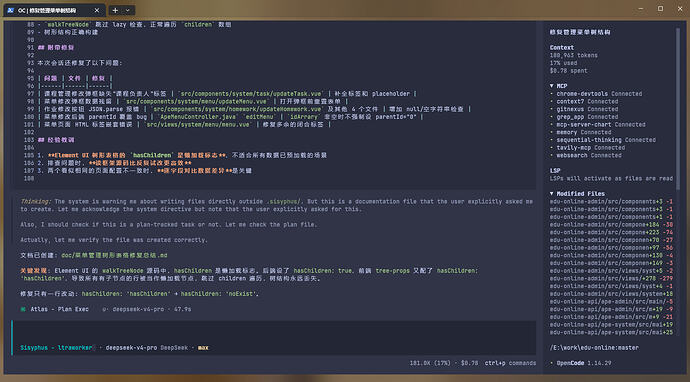The image size is (690, 382).
Task: Open a new terminal tab with plus
Action: pos(115,10)
